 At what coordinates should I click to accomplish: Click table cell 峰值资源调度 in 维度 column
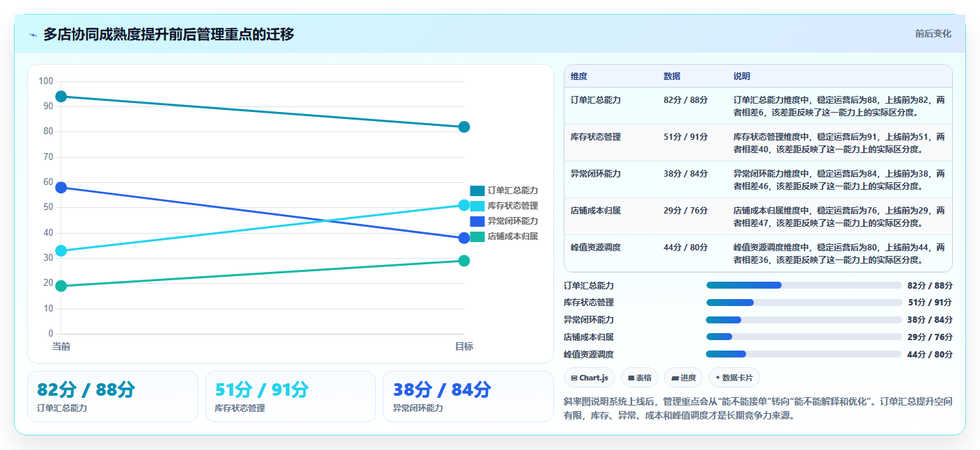click(596, 248)
